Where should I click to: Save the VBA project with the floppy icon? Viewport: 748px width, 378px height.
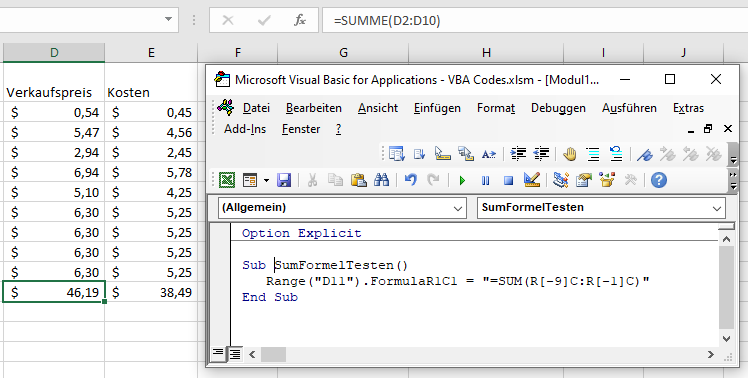point(284,180)
